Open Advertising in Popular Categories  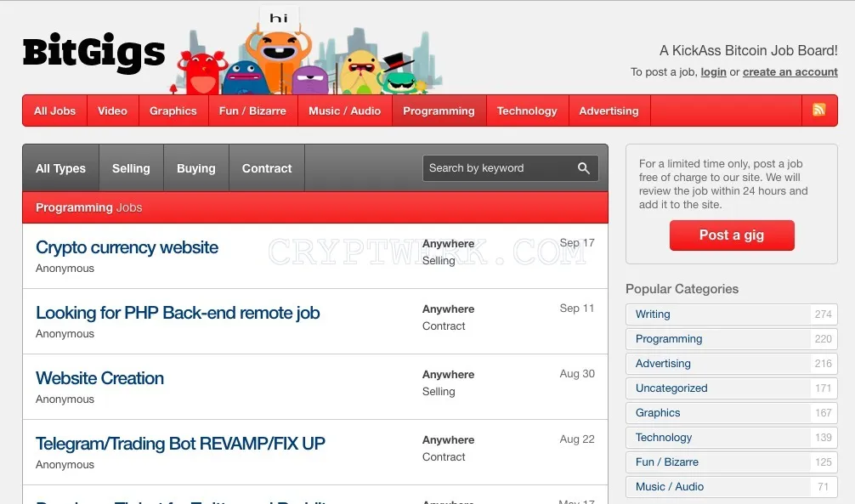coord(731,363)
